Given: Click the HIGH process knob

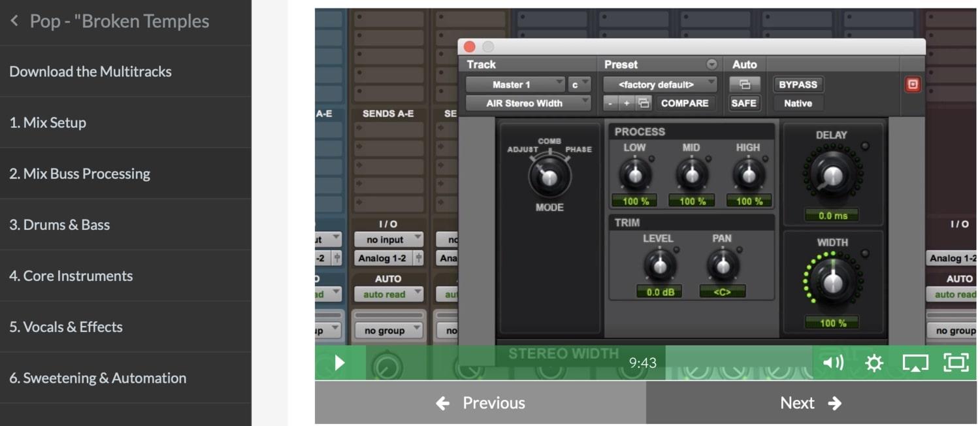Looking at the screenshot, I should (748, 174).
